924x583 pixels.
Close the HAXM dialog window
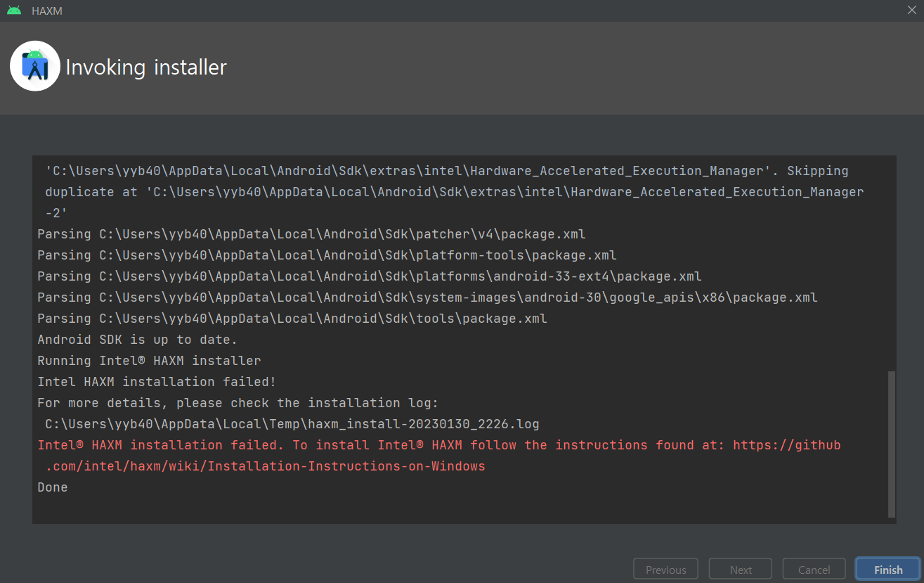point(912,11)
